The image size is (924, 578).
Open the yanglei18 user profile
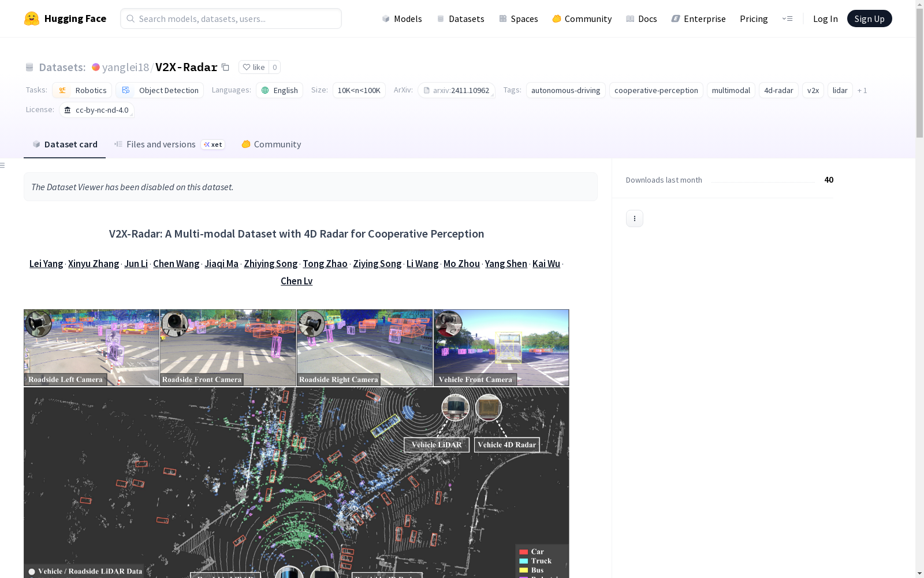[x=125, y=67]
